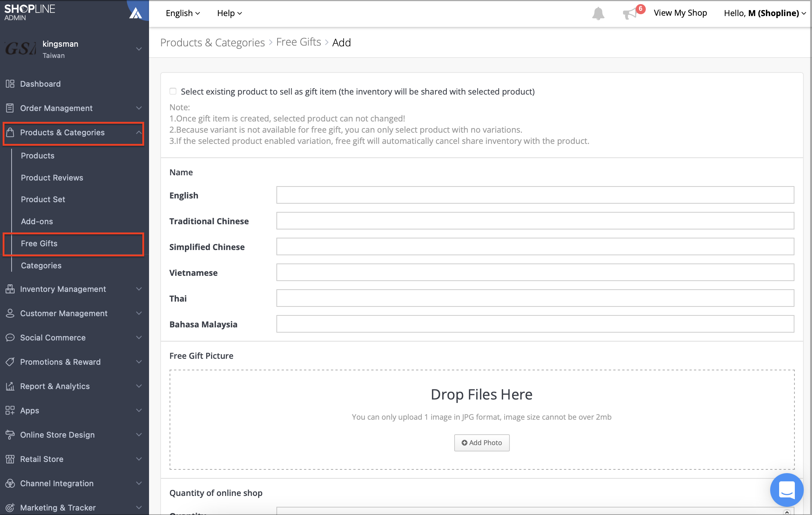Click the Products & Categories bag icon
The image size is (812, 515).
(x=10, y=132)
